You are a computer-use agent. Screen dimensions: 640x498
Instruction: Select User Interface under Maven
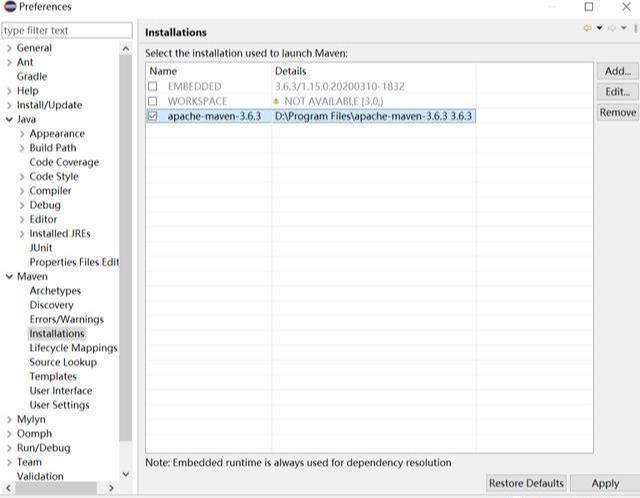[61, 391]
